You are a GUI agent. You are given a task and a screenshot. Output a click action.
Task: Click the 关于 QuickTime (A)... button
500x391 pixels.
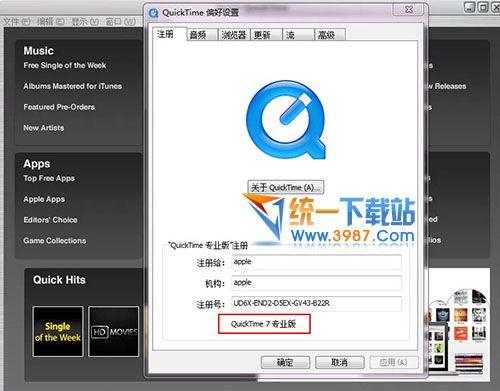coord(286,187)
